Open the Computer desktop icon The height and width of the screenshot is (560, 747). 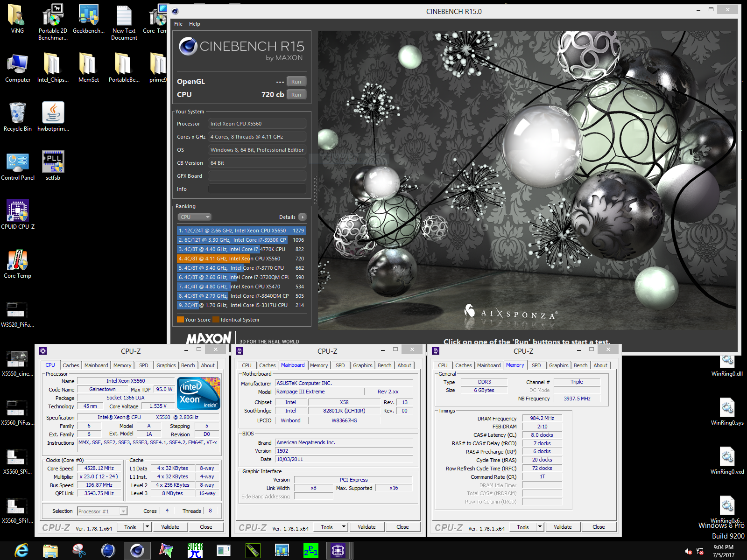pyautogui.click(x=18, y=68)
